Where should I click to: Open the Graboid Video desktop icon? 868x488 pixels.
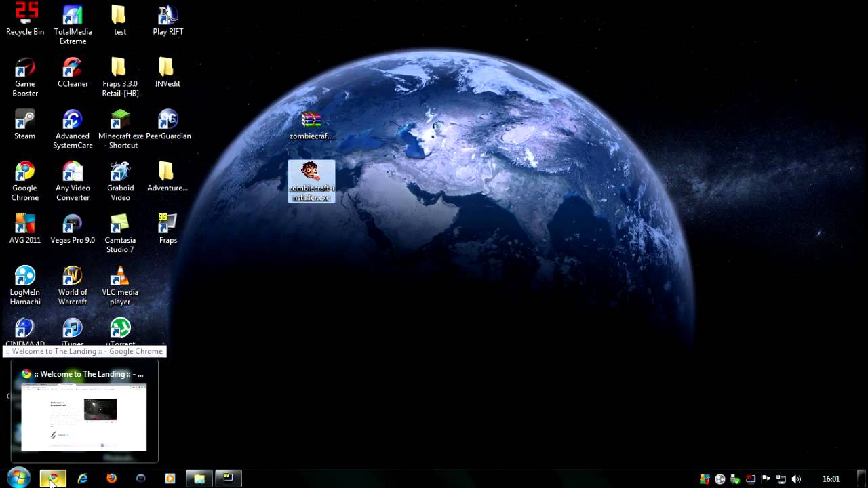click(120, 182)
